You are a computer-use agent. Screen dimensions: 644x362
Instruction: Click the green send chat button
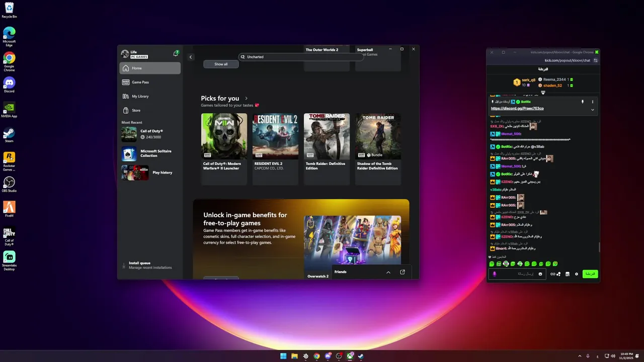pos(590,274)
